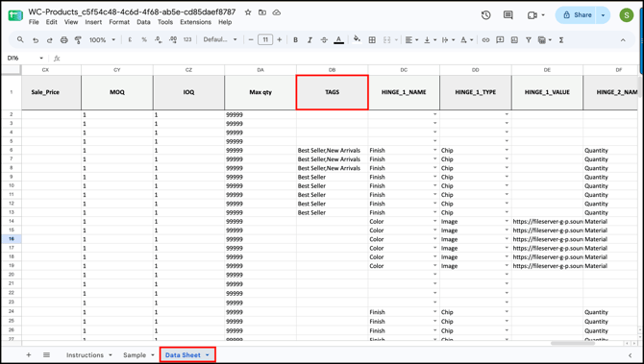The image size is (644, 364).
Task: Format cell as percent
Action: (x=144, y=39)
